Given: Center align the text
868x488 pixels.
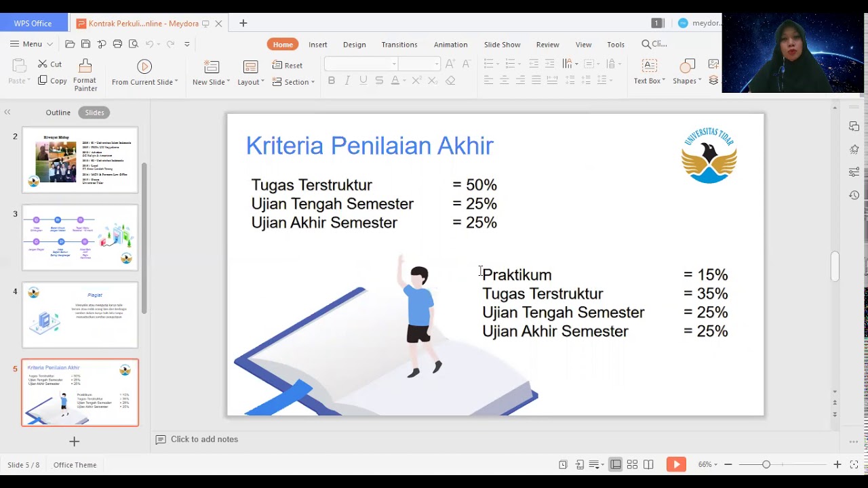Looking at the screenshot, I should 504,81.
